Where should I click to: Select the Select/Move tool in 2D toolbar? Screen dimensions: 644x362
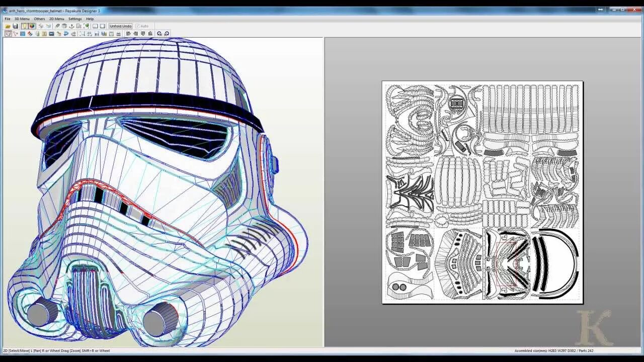click(8, 34)
